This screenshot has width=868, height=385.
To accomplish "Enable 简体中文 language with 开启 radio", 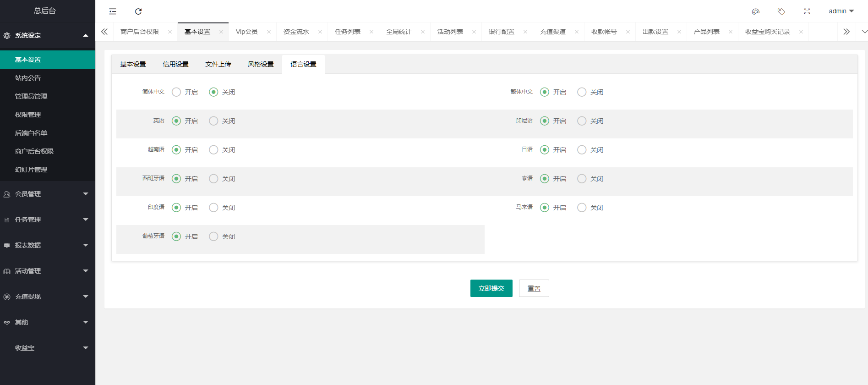I will click(x=176, y=92).
